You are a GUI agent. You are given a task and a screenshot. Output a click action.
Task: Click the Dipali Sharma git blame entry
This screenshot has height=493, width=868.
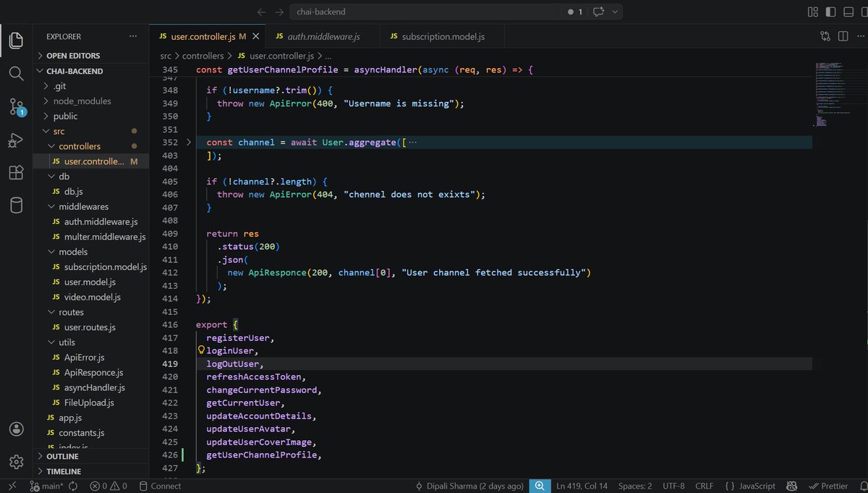469,486
